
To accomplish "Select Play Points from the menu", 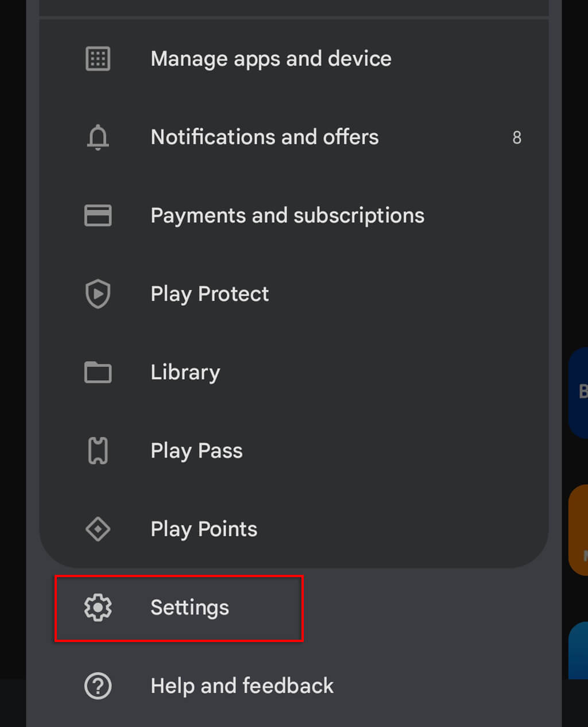I will point(204,529).
